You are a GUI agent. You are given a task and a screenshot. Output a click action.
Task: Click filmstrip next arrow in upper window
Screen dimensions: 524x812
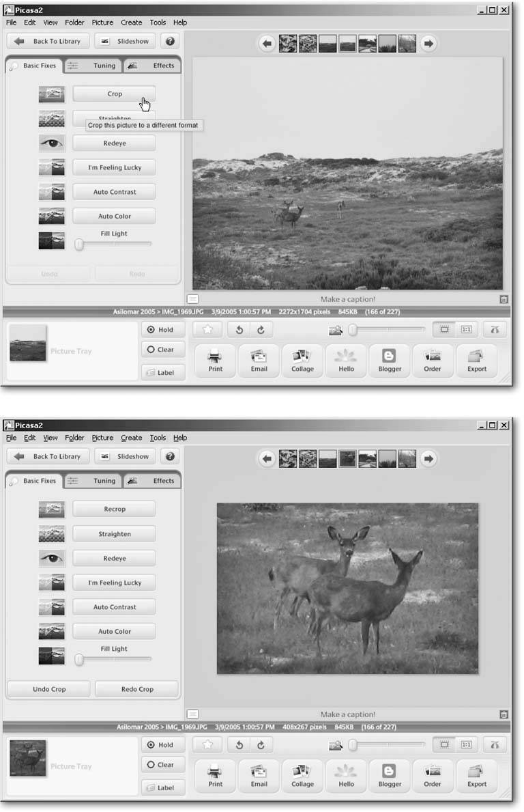[428, 44]
